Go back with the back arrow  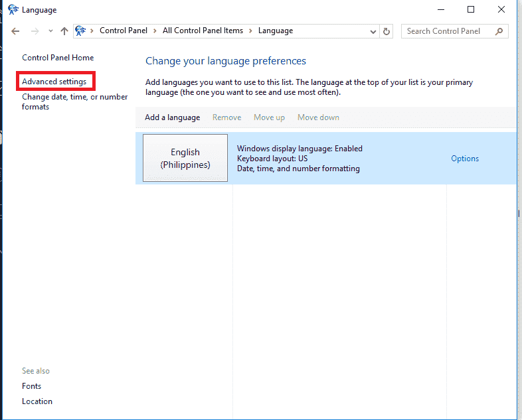click(x=15, y=31)
